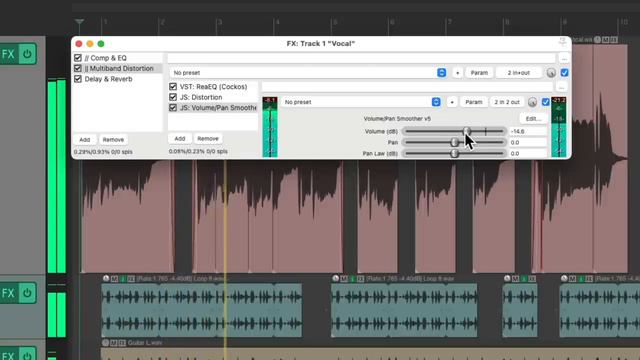This screenshot has height=360, width=640.
Task: Click the Guitar L.wav item's mute M icon
Action: (x=114, y=343)
